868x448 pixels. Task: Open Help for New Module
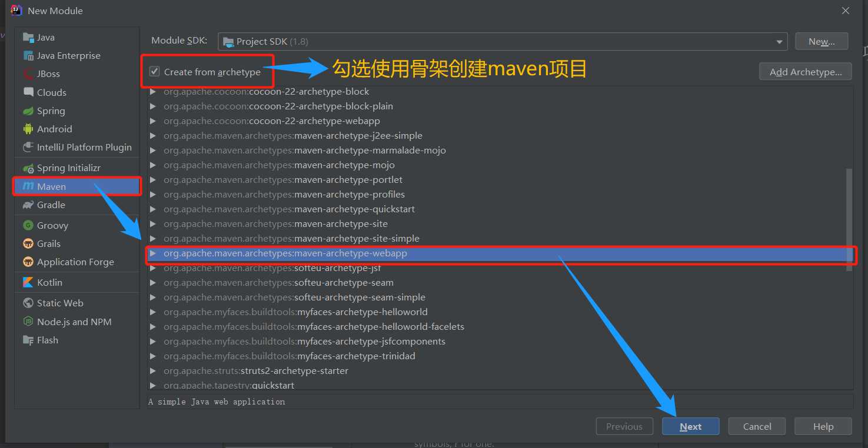point(823,427)
